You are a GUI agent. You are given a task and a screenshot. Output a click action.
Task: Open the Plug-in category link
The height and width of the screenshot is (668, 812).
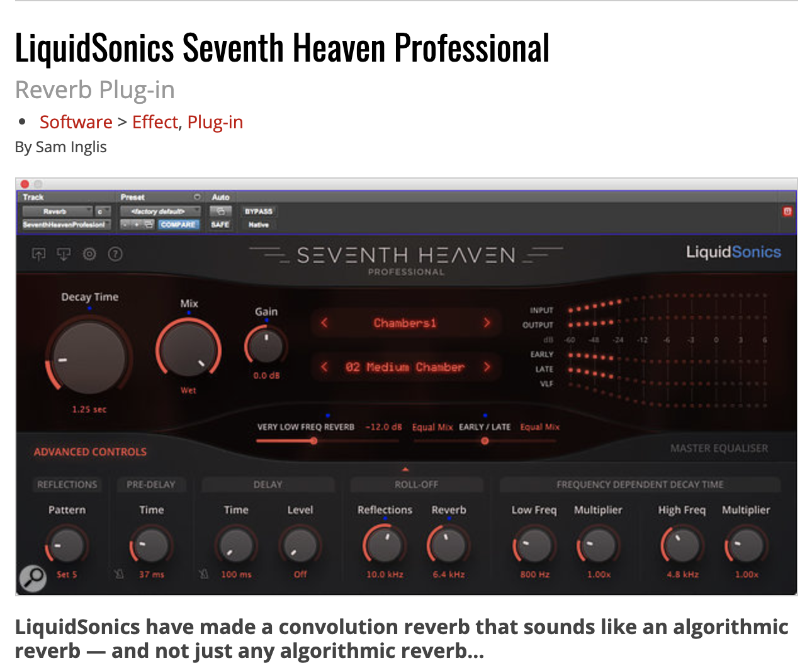pos(215,122)
